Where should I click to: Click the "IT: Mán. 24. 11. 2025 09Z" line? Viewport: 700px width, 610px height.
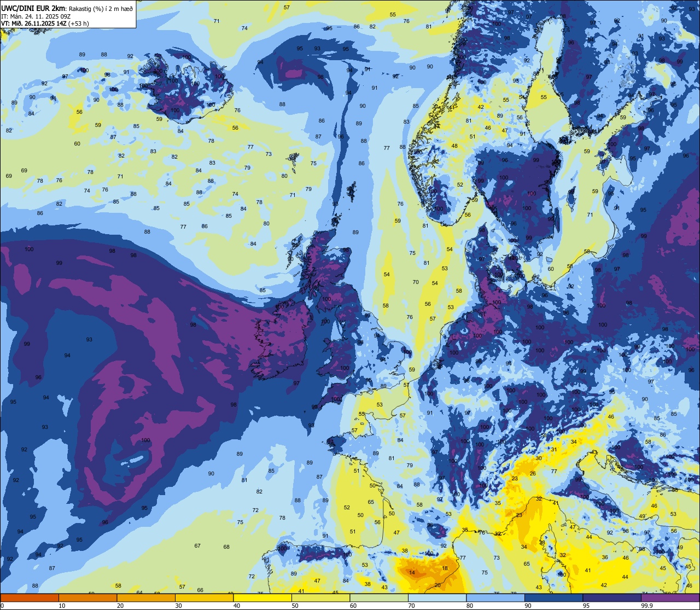[35, 16]
